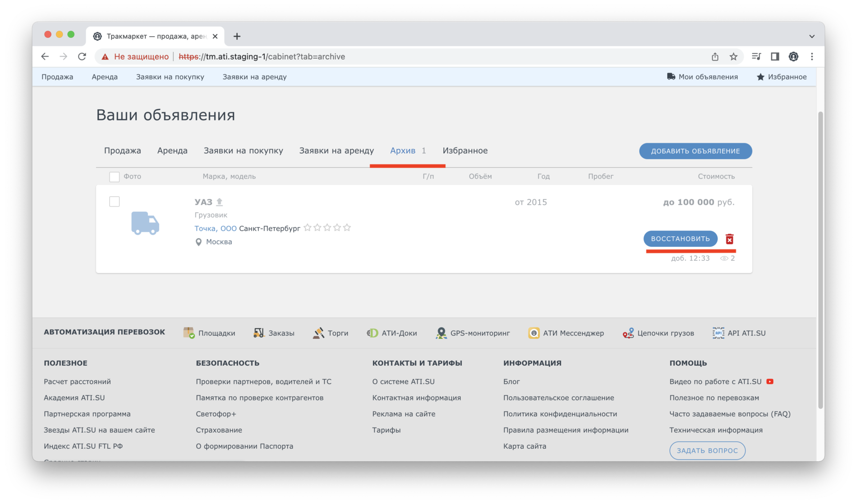Open Заявки на покупку top menu item
The image size is (857, 504).
[x=170, y=77]
